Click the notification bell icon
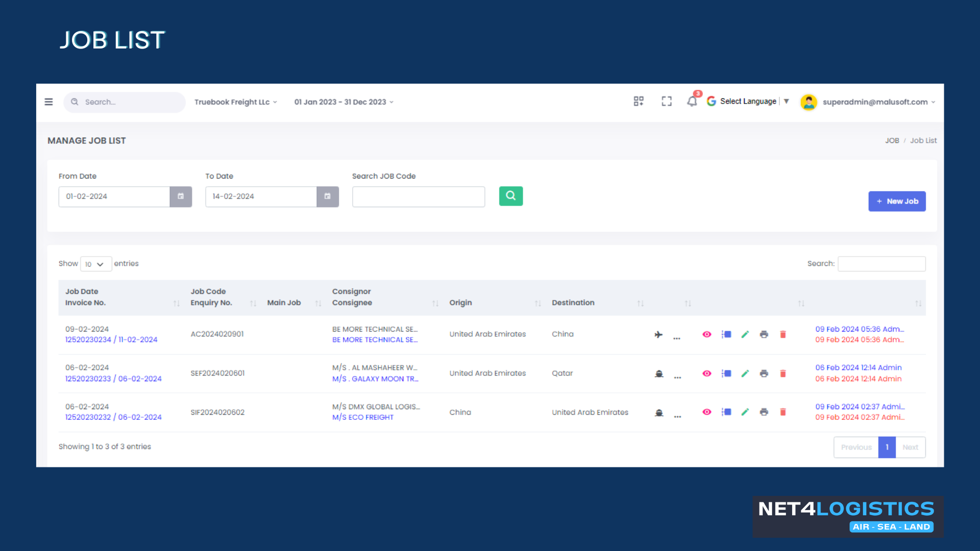 [x=692, y=102]
